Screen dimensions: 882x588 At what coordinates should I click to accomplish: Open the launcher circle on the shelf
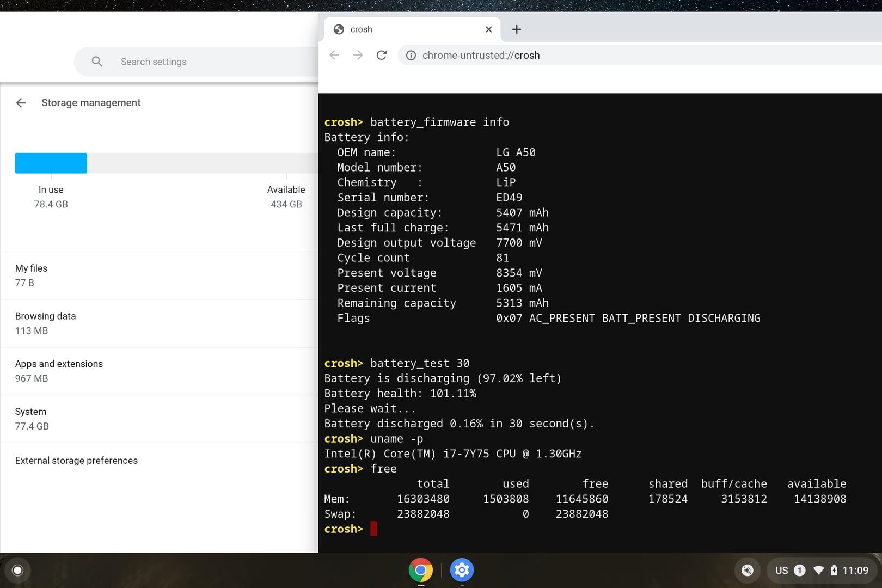click(17, 570)
